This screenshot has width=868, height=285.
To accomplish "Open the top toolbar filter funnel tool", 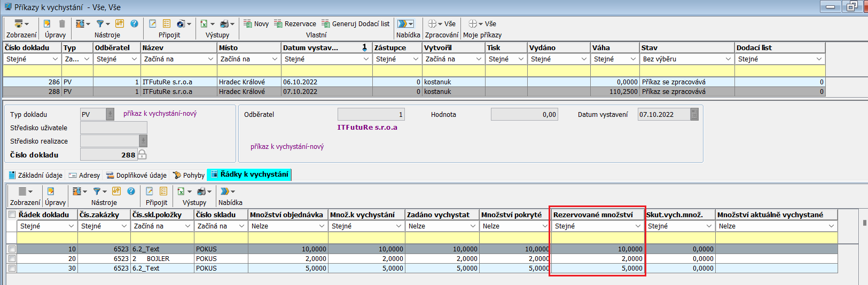I will tap(100, 23).
